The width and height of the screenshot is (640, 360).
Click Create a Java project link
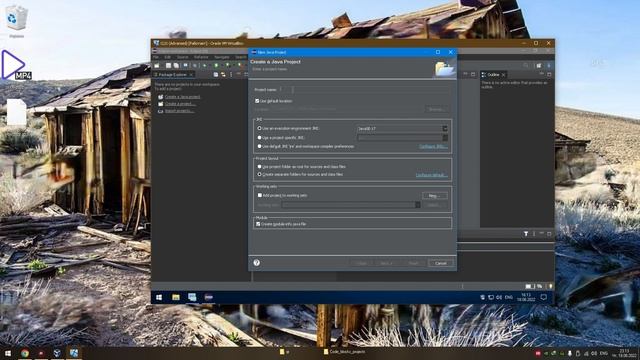coord(182,97)
